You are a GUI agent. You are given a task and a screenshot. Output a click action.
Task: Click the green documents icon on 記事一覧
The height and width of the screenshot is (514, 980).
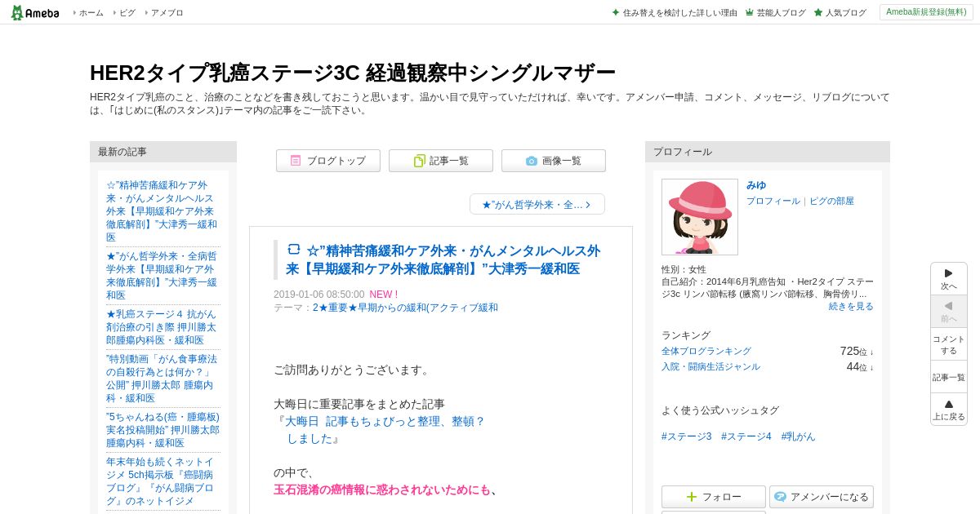419,161
